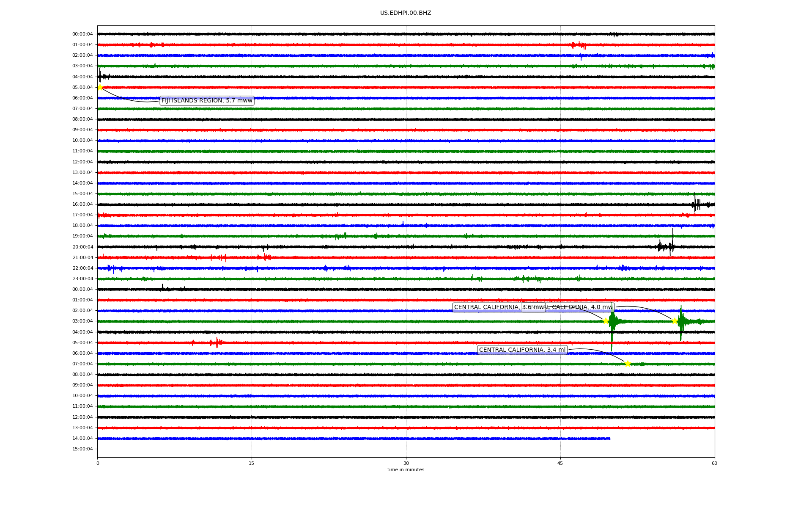Click the 30-minute tick label on x-axis
812x508 pixels.
[406, 463]
